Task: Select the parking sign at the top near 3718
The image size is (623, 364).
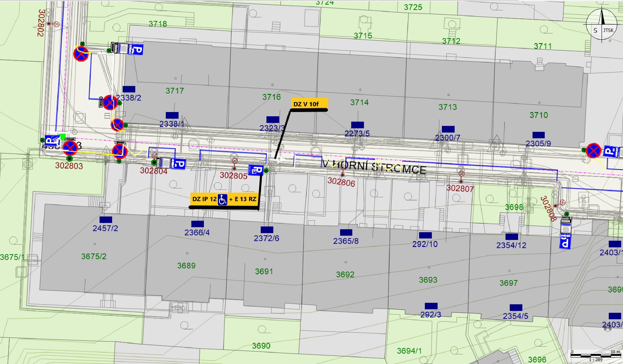Action: coord(136,49)
